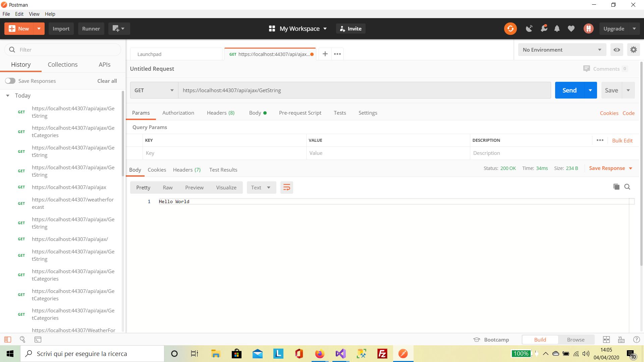
Task: Open the Pre-request Script tab
Action: tap(300, 113)
